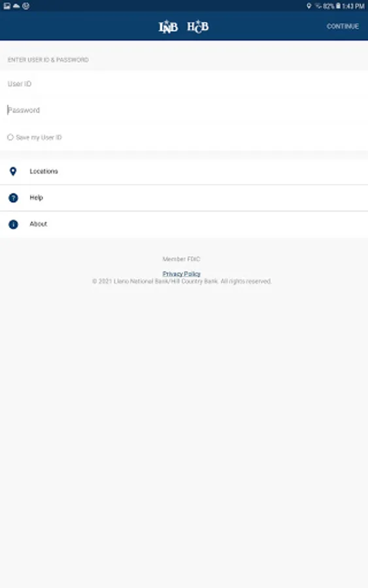Image resolution: width=368 pixels, height=588 pixels.
Task: Open the Locations menu item
Action: pyautogui.click(x=184, y=171)
